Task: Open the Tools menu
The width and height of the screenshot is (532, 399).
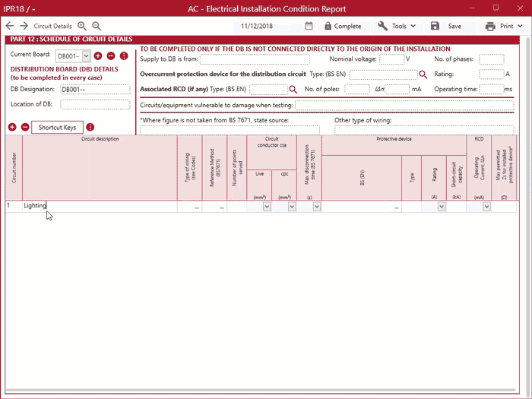Action: tap(397, 26)
